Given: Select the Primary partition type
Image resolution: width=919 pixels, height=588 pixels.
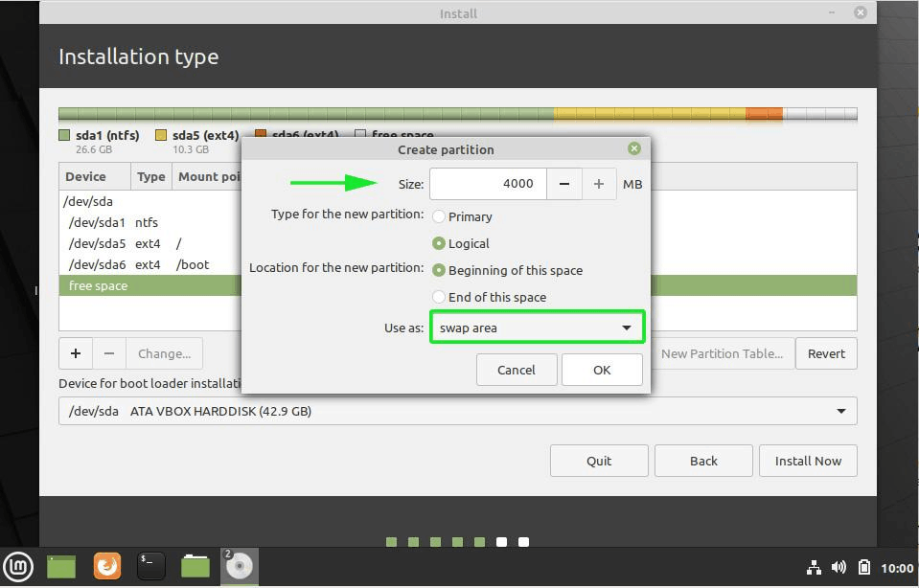Looking at the screenshot, I should [x=440, y=216].
